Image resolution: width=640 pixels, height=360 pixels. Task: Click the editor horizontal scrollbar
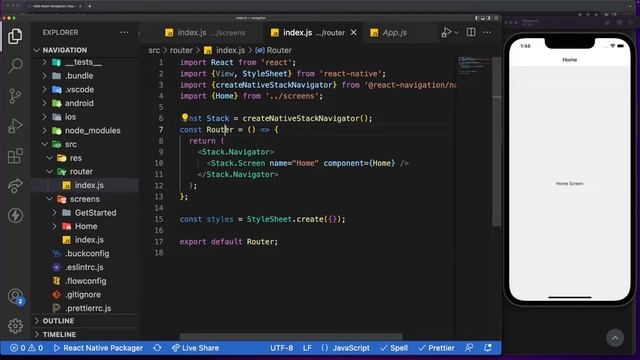[x=291, y=337]
